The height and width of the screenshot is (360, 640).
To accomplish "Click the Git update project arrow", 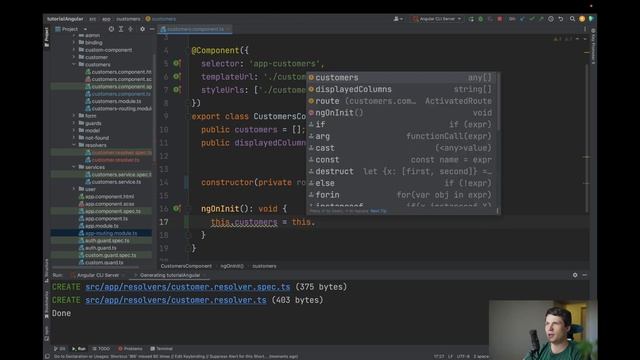I will coord(522,19).
